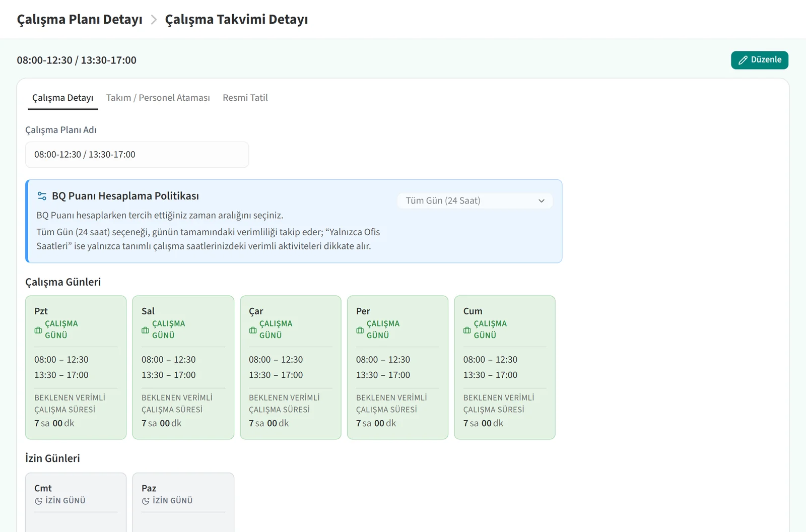Click the 13:30 – 17:00 slot in Sal card

(x=169, y=375)
